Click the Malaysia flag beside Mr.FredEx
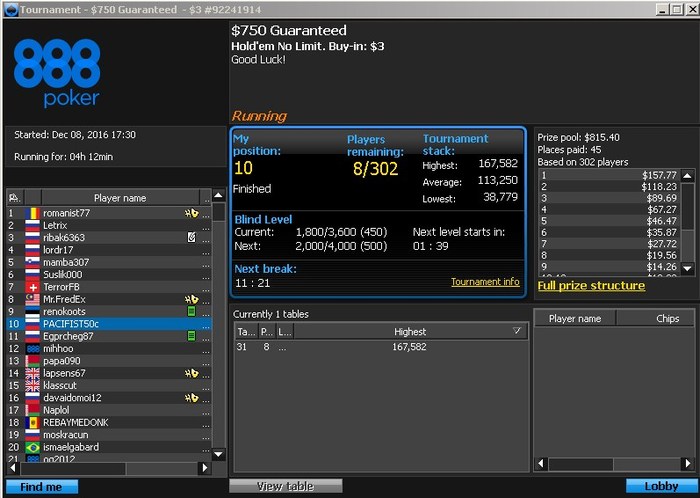This screenshot has height=498, width=700. pyautogui.click(x=33, y=299)
